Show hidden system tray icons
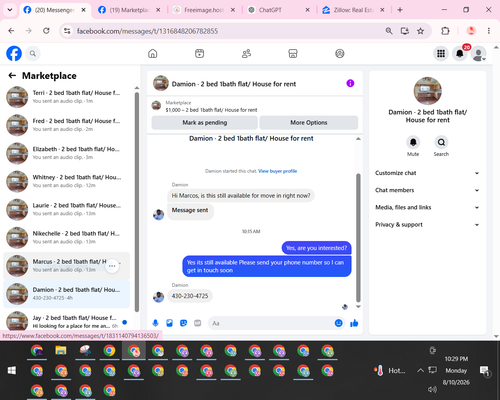Screen dimensions: 500x400 (x=421, y=370)
